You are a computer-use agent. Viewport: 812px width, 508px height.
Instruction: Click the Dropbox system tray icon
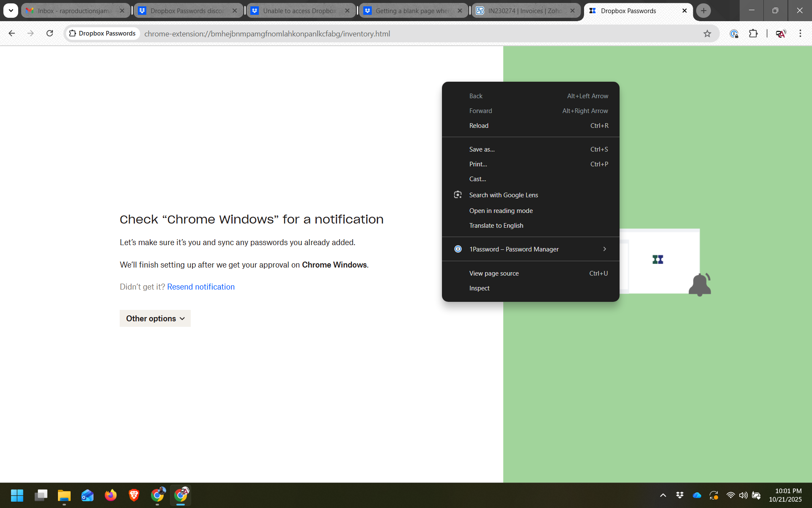coord(680,495)
